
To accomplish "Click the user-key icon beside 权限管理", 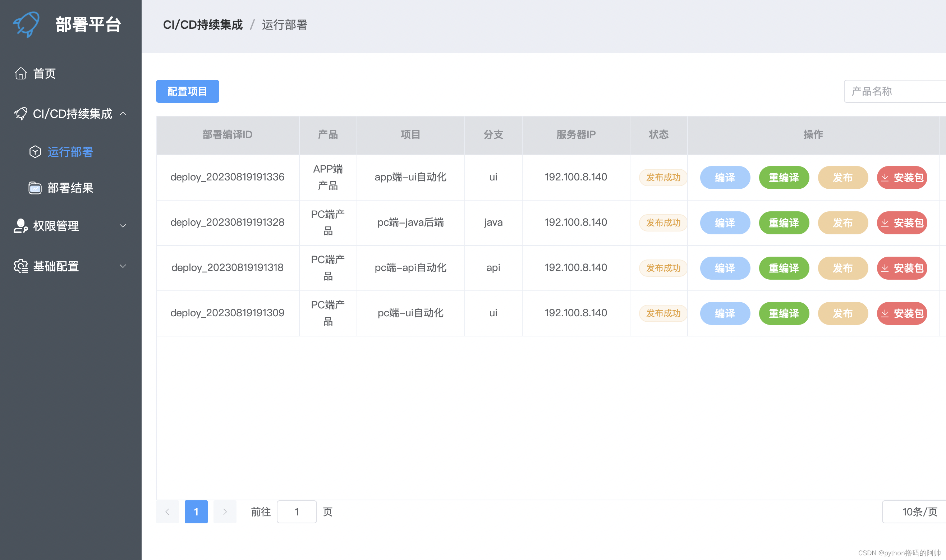I will (x=21, y=226).
